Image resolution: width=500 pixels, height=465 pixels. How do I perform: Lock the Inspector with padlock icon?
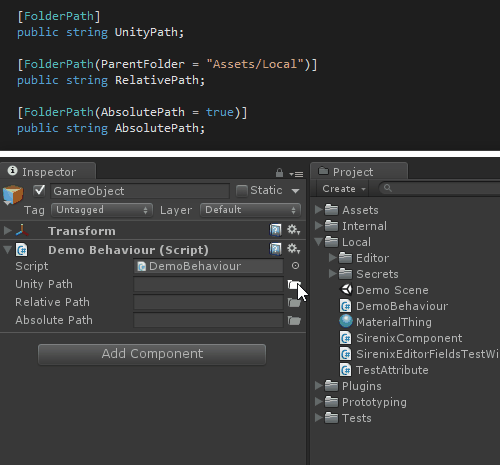coord(279,173)
